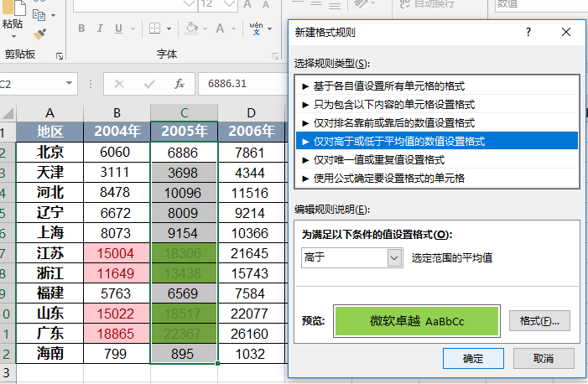Image resolution: width=588 pixels, height=384 pixels.
Task: Select rule 使用公式确定要设置格式的单元格
Action: coord(437,178)
